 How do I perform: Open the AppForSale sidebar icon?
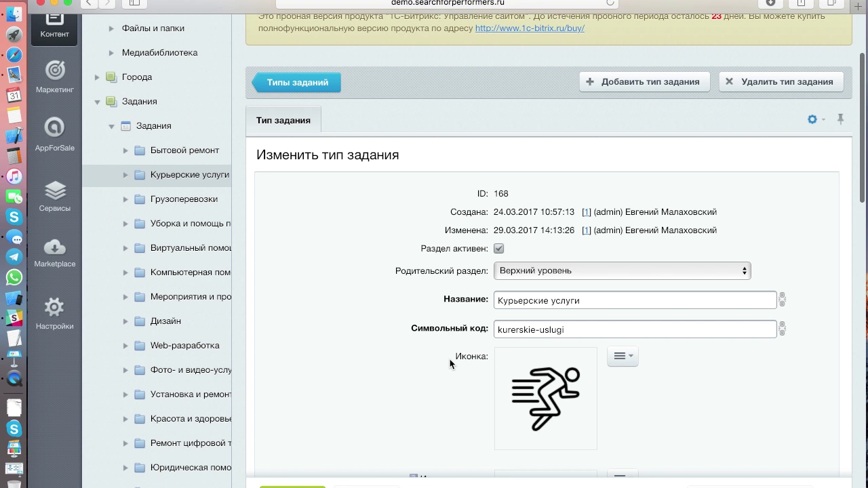point(54,127)
